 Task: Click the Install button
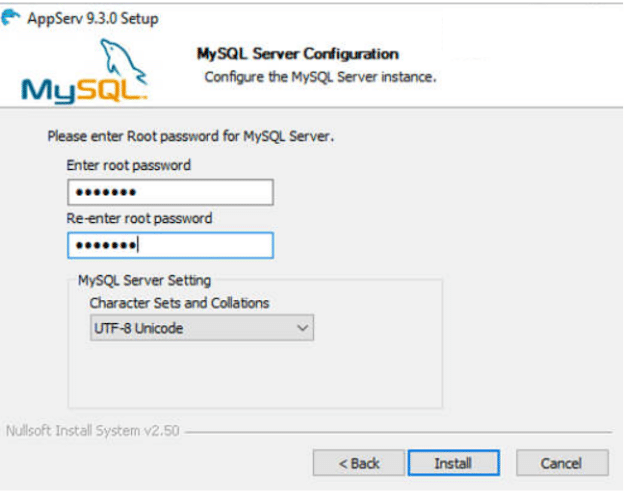click(454, 463)
